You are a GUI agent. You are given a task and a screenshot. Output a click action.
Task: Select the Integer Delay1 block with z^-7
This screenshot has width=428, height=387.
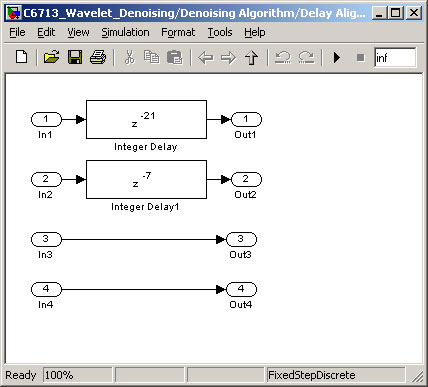point(146,179)
